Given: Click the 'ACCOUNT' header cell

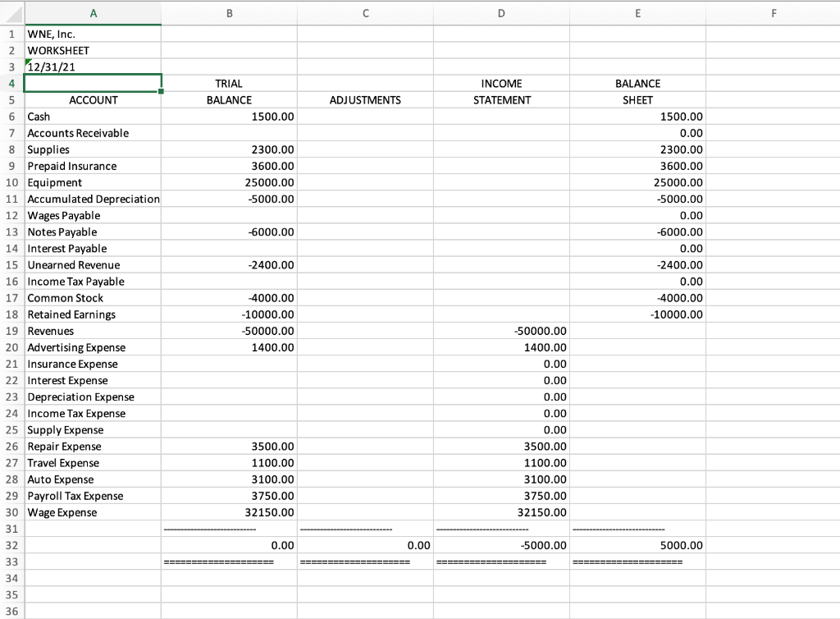Looking at the screenshot, I should point(93,100).
